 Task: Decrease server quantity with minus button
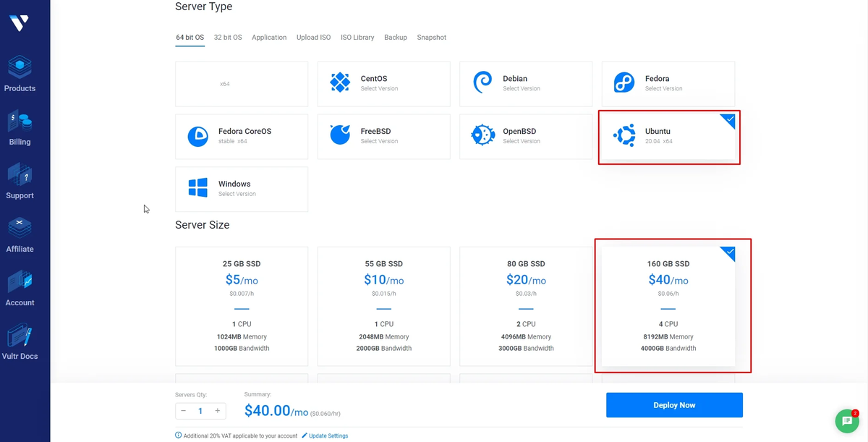point(184,411)
